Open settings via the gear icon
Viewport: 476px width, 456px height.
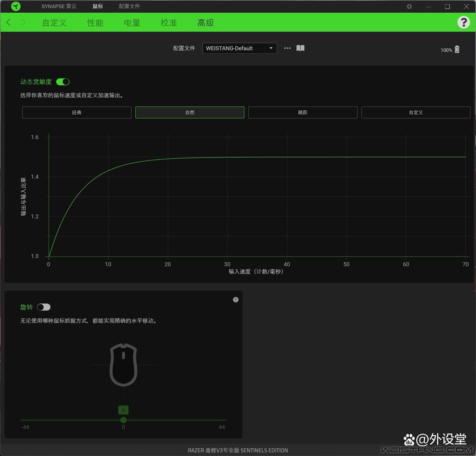409,7
